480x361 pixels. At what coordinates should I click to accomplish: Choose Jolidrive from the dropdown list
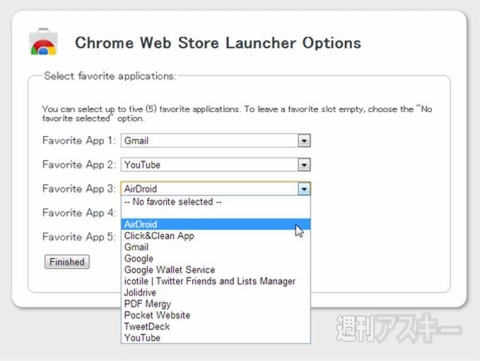point(216,293)
